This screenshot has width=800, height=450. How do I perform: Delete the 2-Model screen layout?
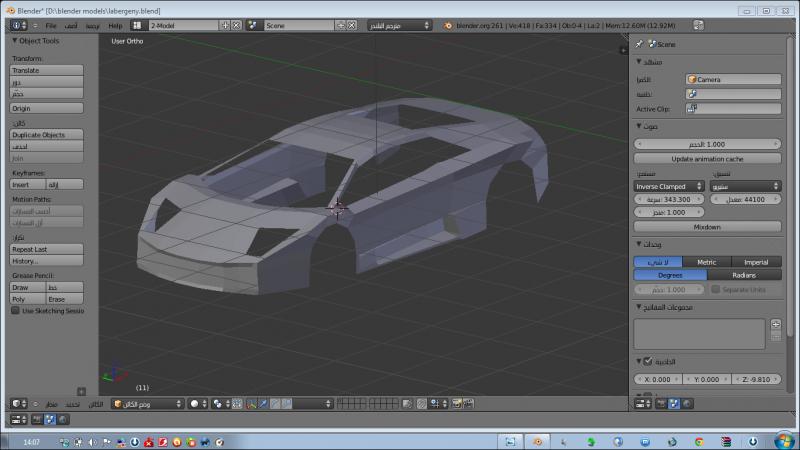[x=236, y=25]
